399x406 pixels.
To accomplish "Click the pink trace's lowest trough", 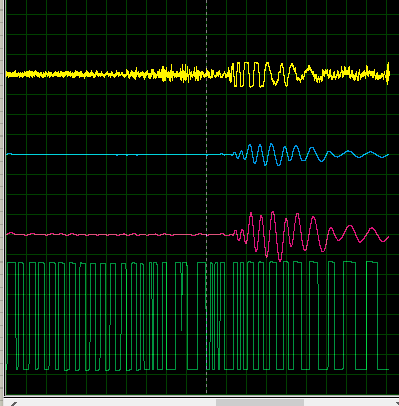I will pyautogui.click(x=280, y=259).
